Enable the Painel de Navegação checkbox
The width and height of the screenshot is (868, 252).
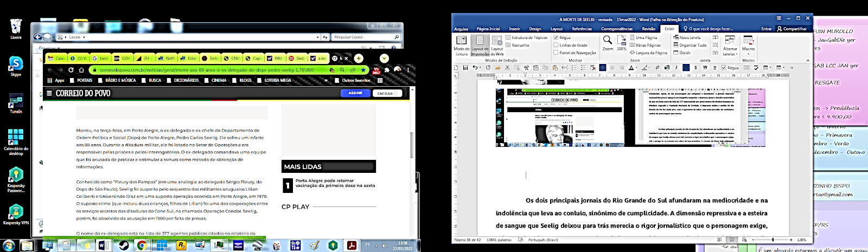575,53
